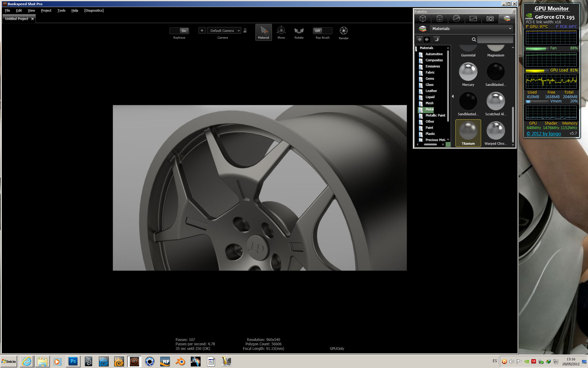Select the Mercury material thumbnail
Screen dimensions: 588x368
click(x=468, y=74)
